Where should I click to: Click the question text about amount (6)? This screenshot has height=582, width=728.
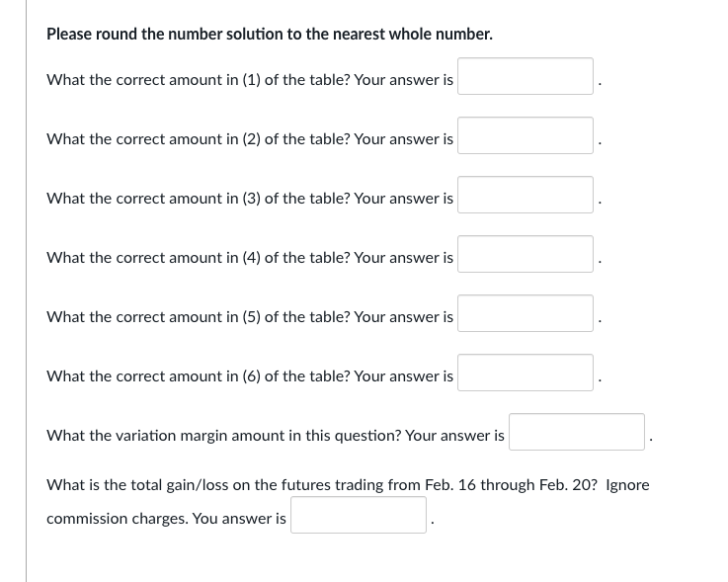[x=250, y=376]
